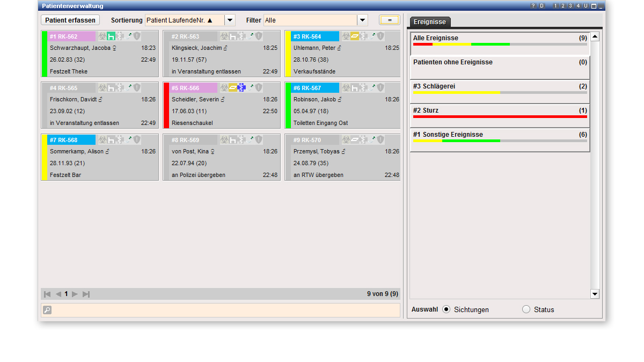This screenshot has width=644, height=362.
Task: Select Alle Ereignisse in event list
Action: point(500,43)
